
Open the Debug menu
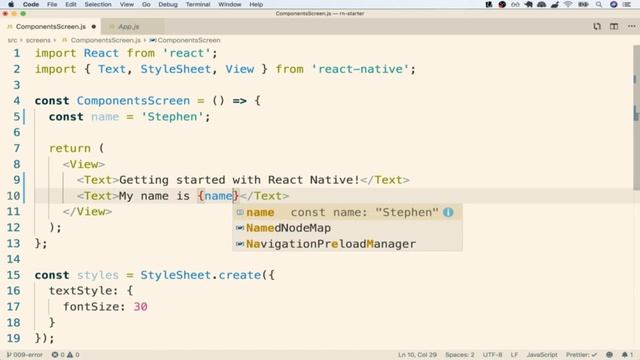pyautogui.click(x=168, y=4)
